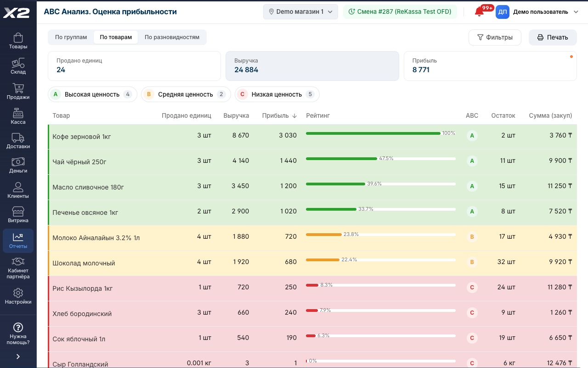Viewport: 588px width, 368px height.
Task: Click the notifications bell with 99+ badge
Action: click(480, 12)
